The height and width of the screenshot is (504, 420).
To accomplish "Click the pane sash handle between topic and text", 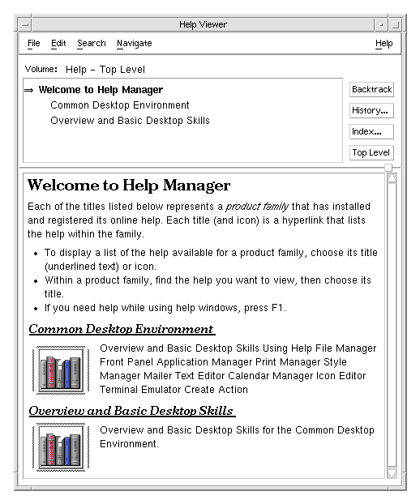I will 388,168.
